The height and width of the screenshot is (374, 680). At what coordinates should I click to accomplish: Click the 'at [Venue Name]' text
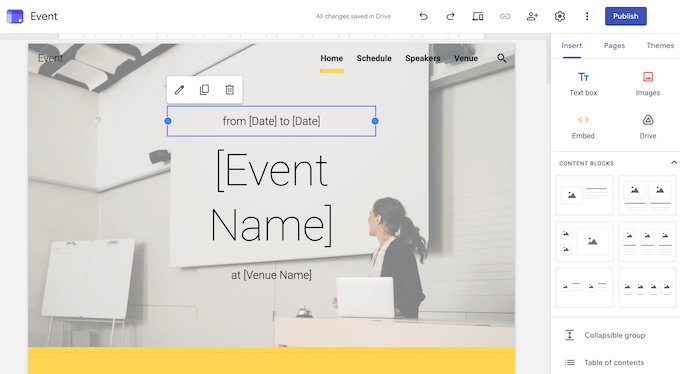(271, 275)
